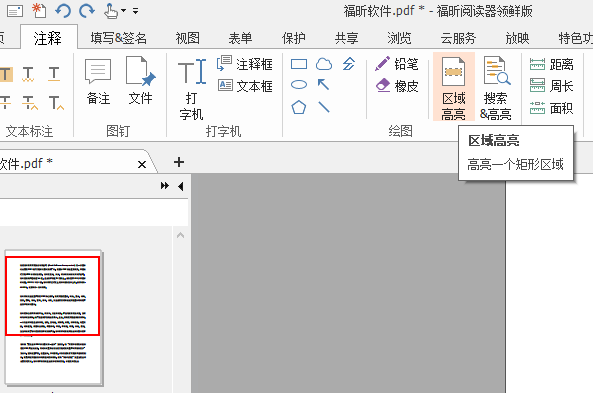Screen dimensions: 593x393
Task: Open the 保护 (Protect) ribbon tab
Action: click(293, 38)
